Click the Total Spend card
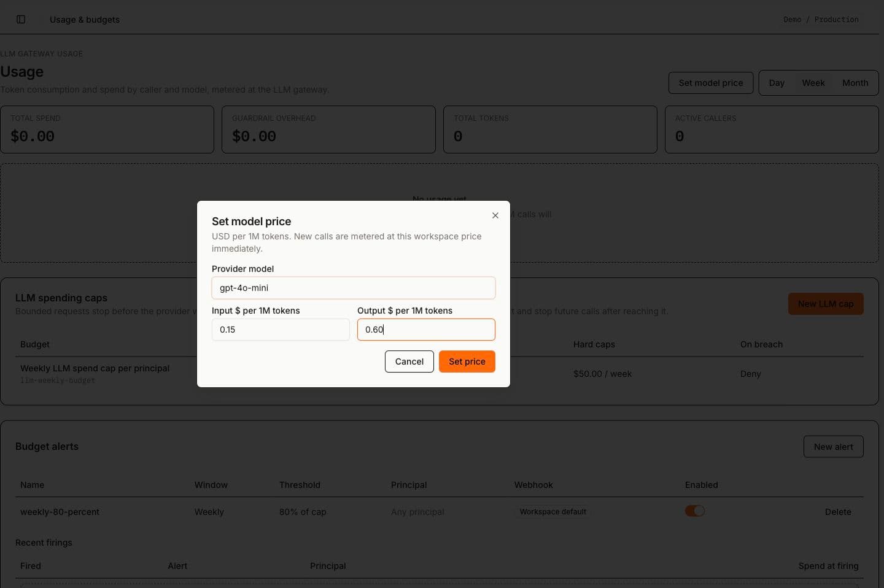This screenshot has width=884, height=588. 107,130
